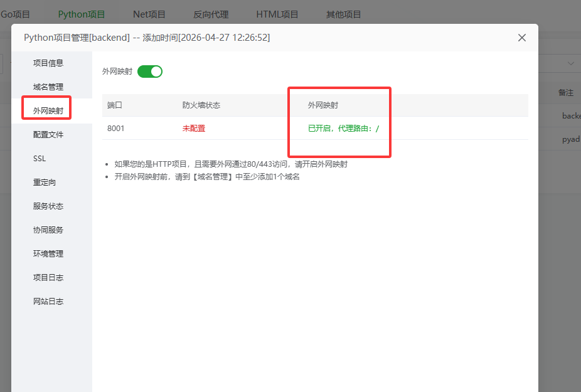This screenshot has height=392, width=581.
Task: Select the 外网映射 sidebar item
Action: 48,111
